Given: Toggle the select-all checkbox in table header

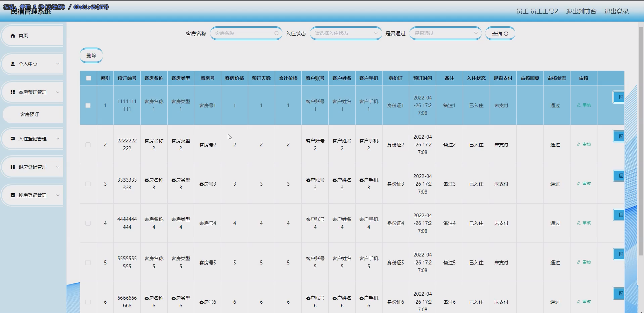Looking at the screenshot, I should point(88,78).
